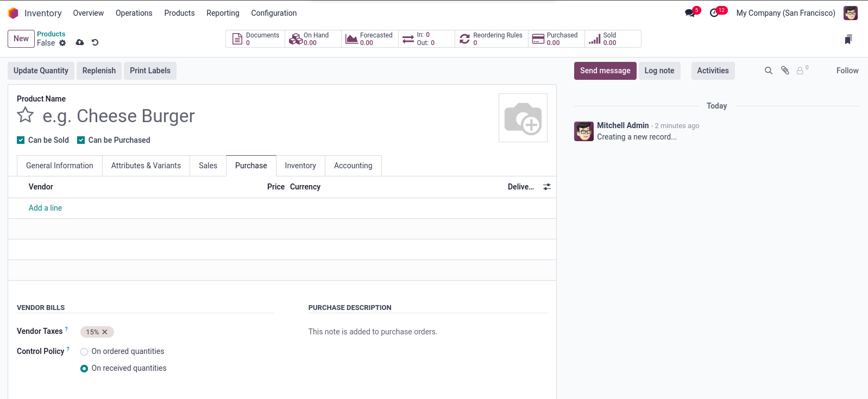The width and height of the screenshot is (868, 399).
Task: Open the conversations chat bubble icon
Action: (x=690, y=13)
